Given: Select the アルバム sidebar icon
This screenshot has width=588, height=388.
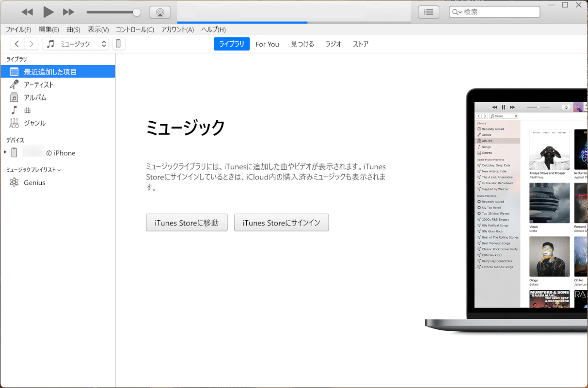Looking at the screenshot, I should pyautogui.click(x=14, y=97).
